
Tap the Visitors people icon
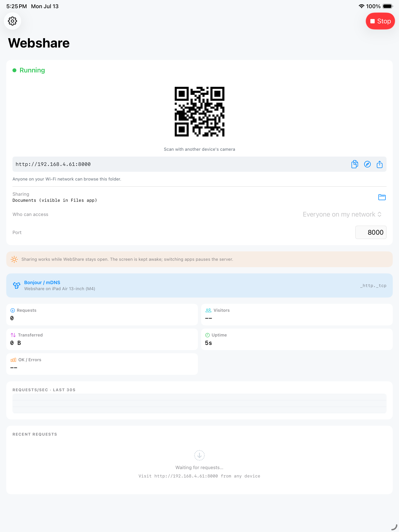208,310
